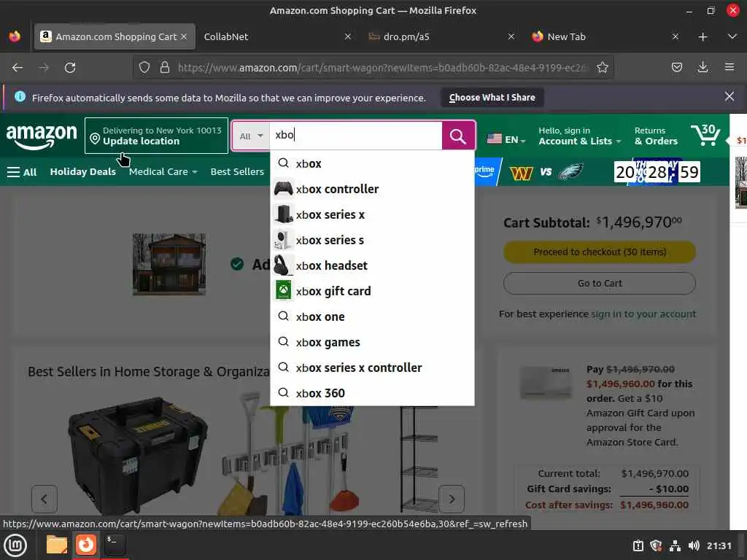The image size is (747, 560).
Task: Open the Terminal from the taskbar
Action: (x=115, y=545)
